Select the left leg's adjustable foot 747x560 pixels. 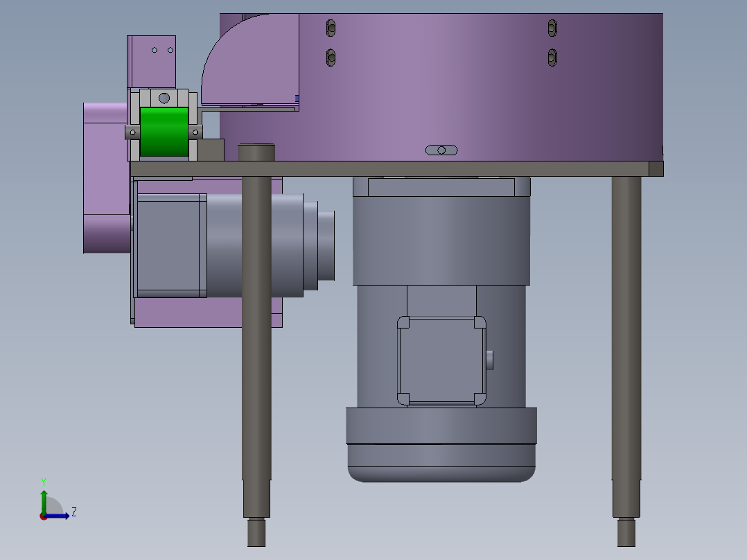[x=256, y=532]
